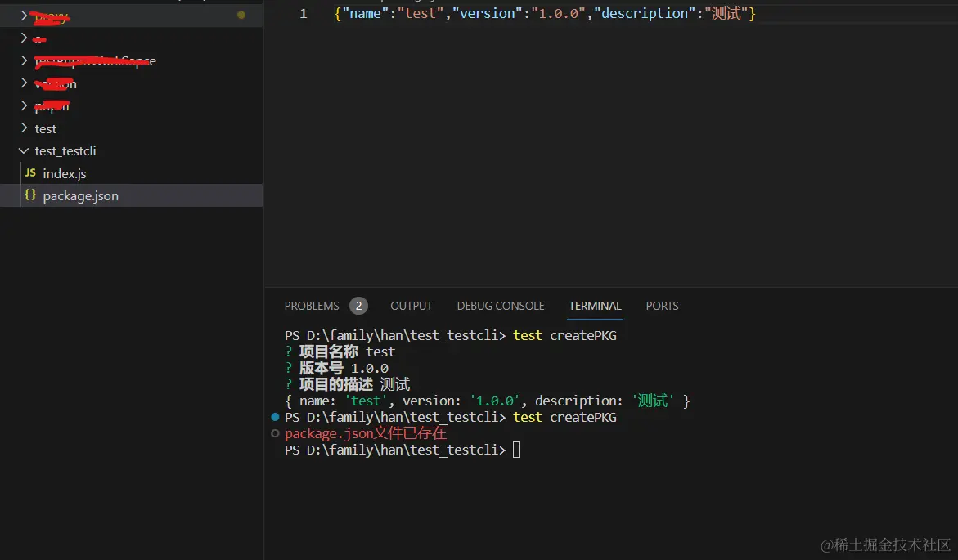
Task: Select package.json in the file tree
Action: (x=132, y=195)
